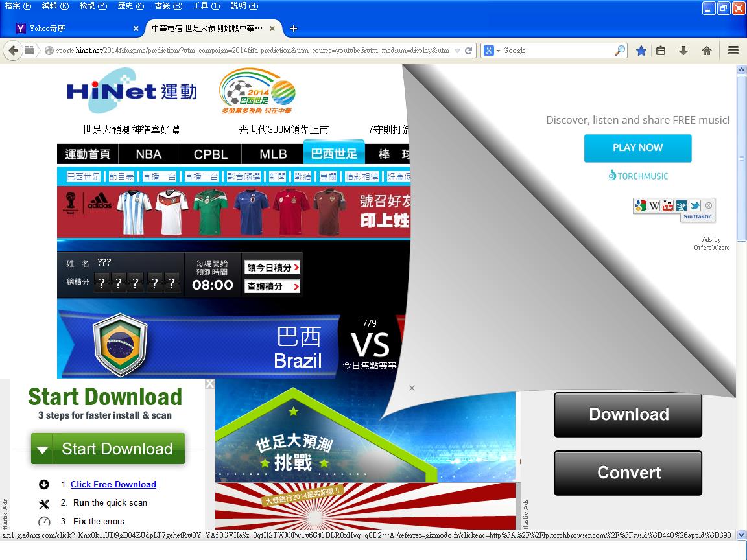
Task: Click the Brazil team shield emblem
Action: (121, 345)
